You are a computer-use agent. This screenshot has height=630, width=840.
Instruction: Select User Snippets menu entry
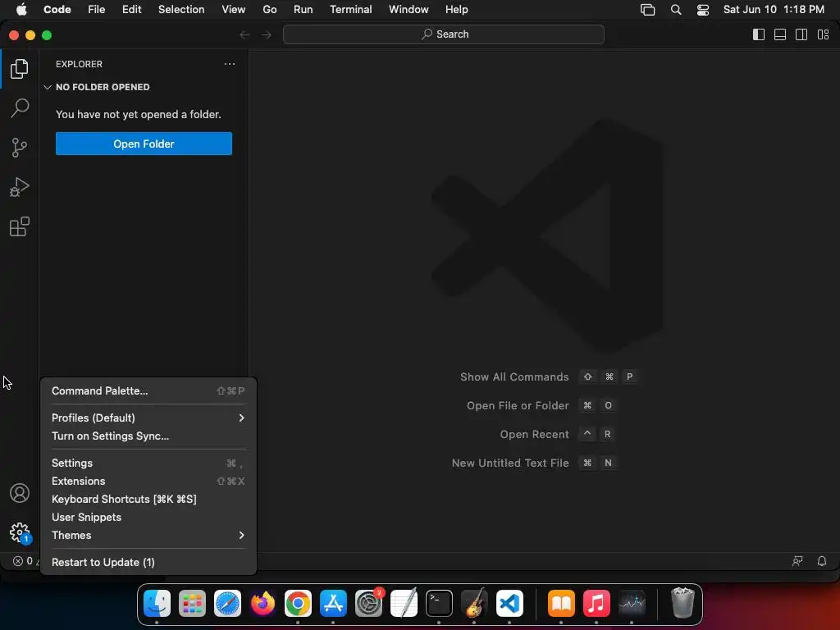coord(148,518)
